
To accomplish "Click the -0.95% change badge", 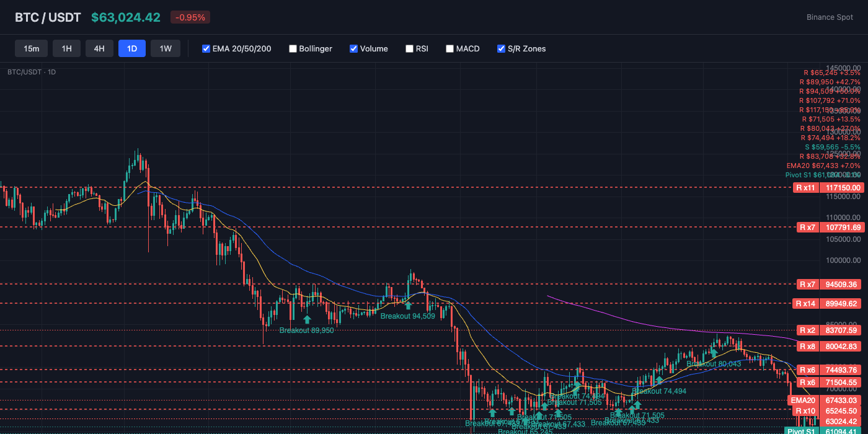I will point(190,17).
